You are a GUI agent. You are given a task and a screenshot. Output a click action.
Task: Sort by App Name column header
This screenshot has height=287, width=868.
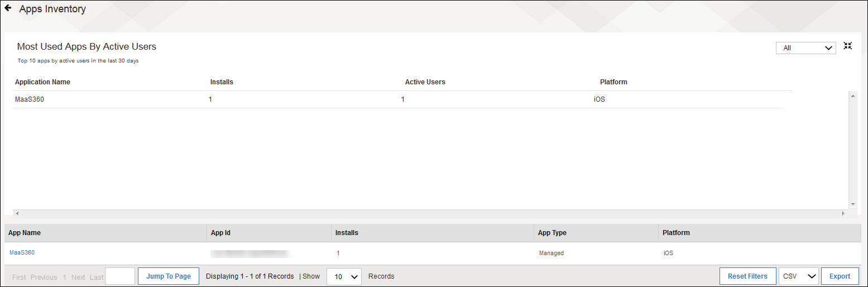tap(25, 233)
